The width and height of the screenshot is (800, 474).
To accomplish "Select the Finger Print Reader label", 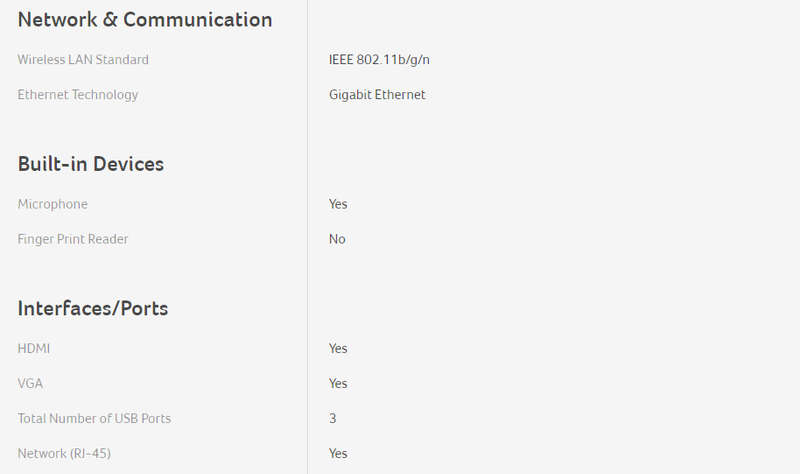I will [x=73, y=239].
